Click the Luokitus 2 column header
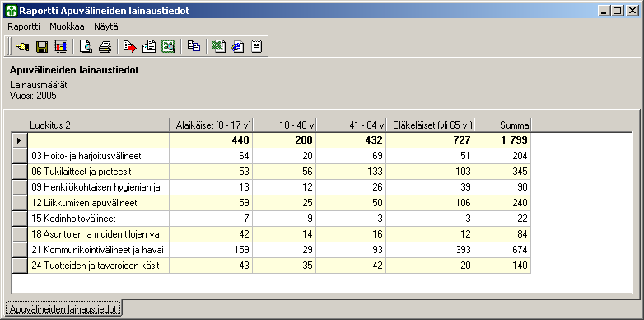The width and height of the screenshot is (644, 320). 99,125
